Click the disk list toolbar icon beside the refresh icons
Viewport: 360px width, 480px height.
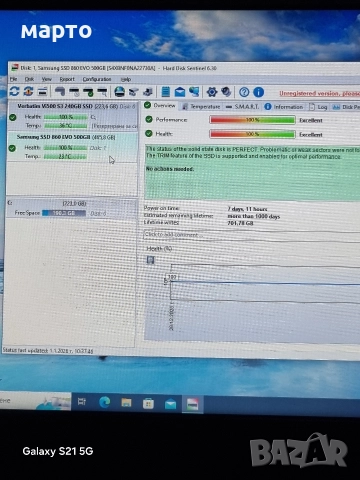coord(42,91)
